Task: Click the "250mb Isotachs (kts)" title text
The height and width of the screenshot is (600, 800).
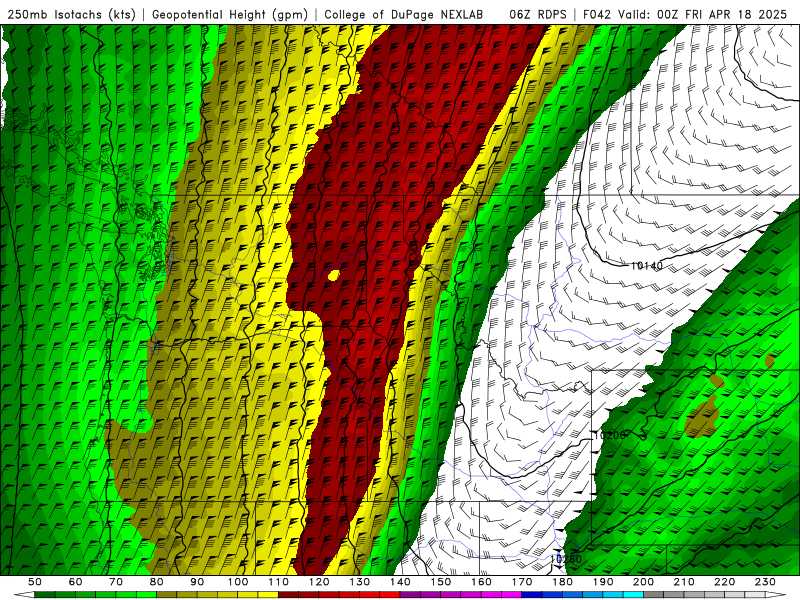Action: click(x=72, y=14)
